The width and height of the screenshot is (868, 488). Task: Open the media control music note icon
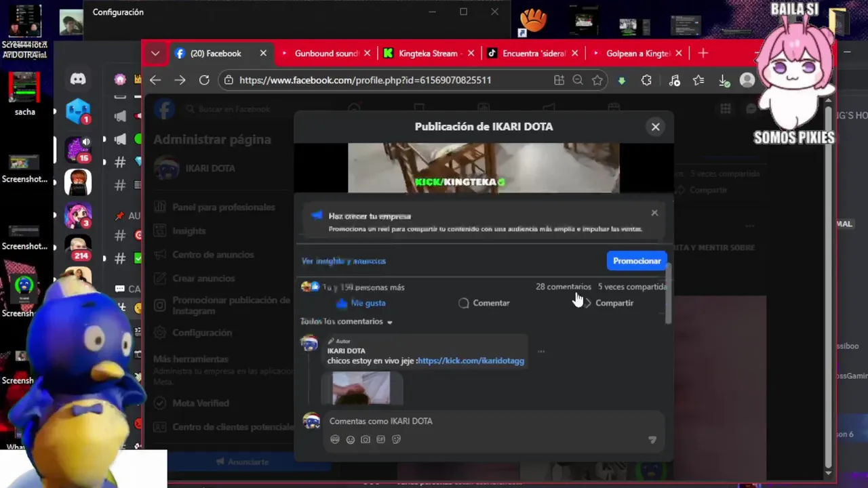[x=674, y=80]
